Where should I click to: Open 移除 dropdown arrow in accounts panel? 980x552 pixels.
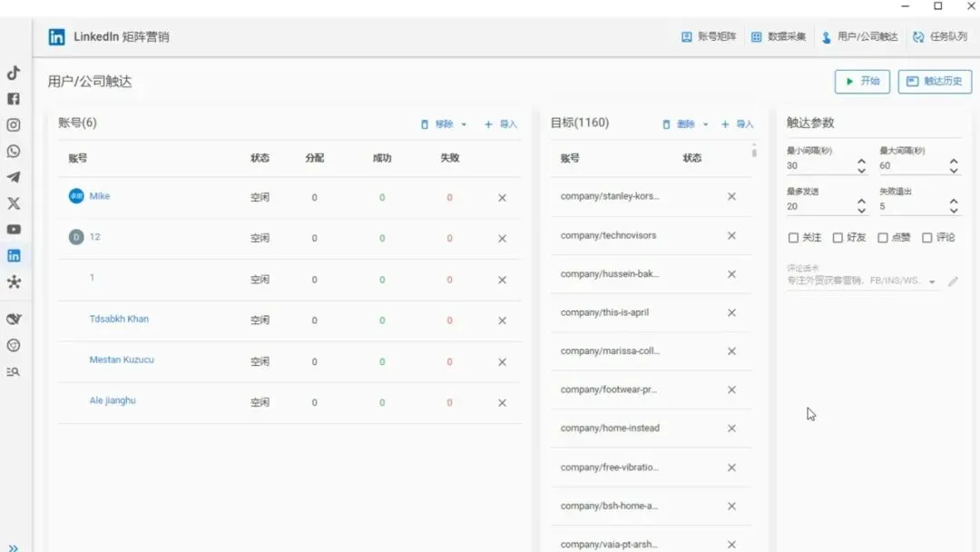click(464, 124)
